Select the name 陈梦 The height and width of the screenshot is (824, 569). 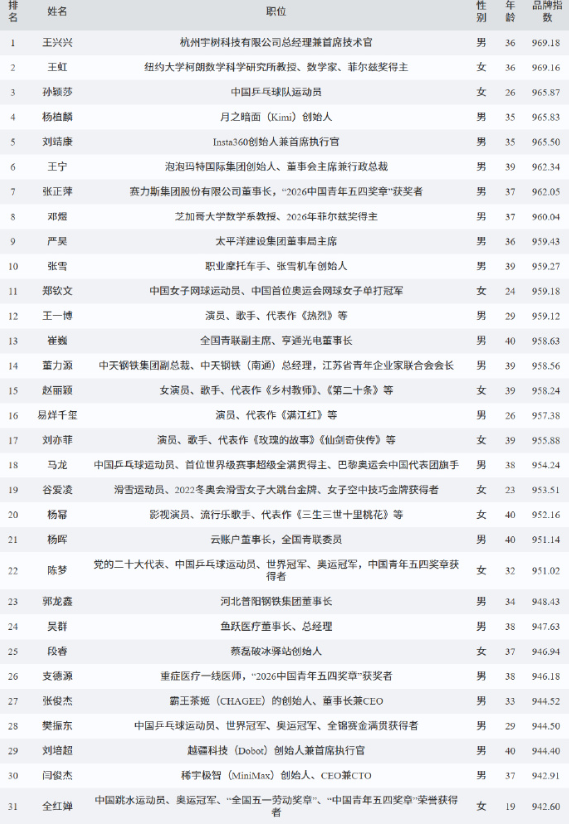click(x=57, y=571)
